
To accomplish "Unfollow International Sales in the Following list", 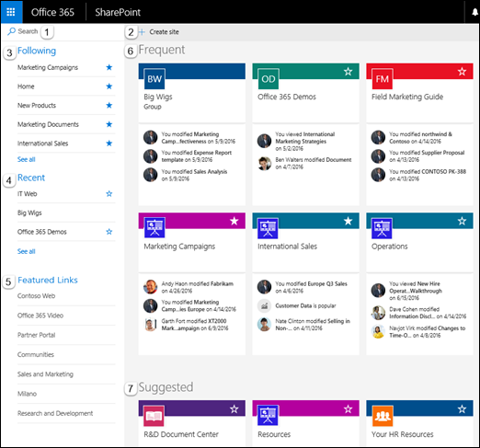I will point(109,144).
